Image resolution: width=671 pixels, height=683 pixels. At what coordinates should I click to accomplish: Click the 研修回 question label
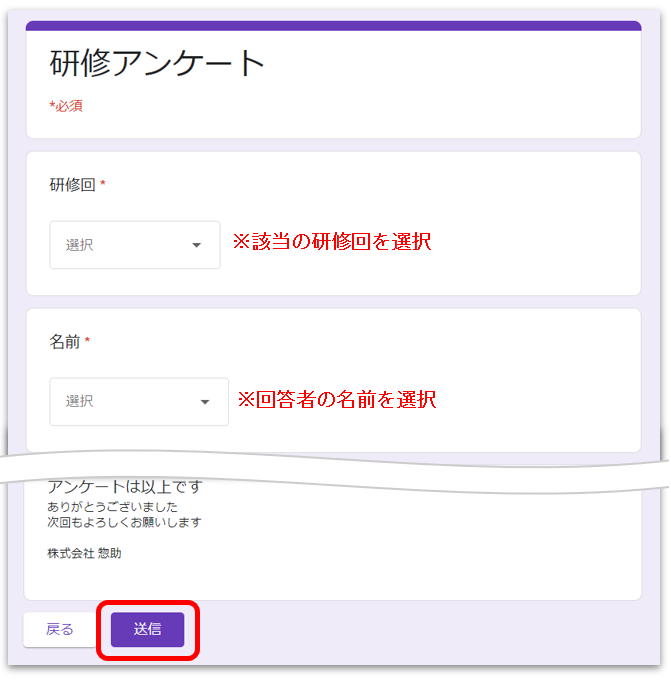[72, 185]
